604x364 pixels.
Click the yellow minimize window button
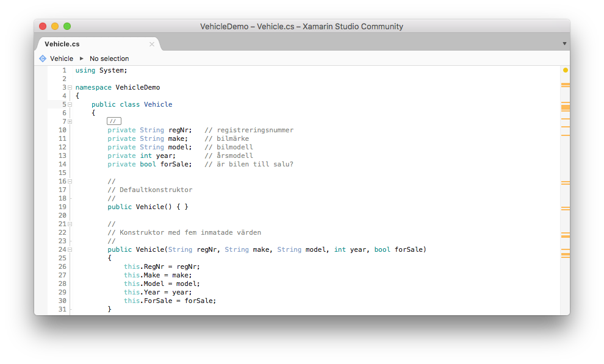(55, 26)
